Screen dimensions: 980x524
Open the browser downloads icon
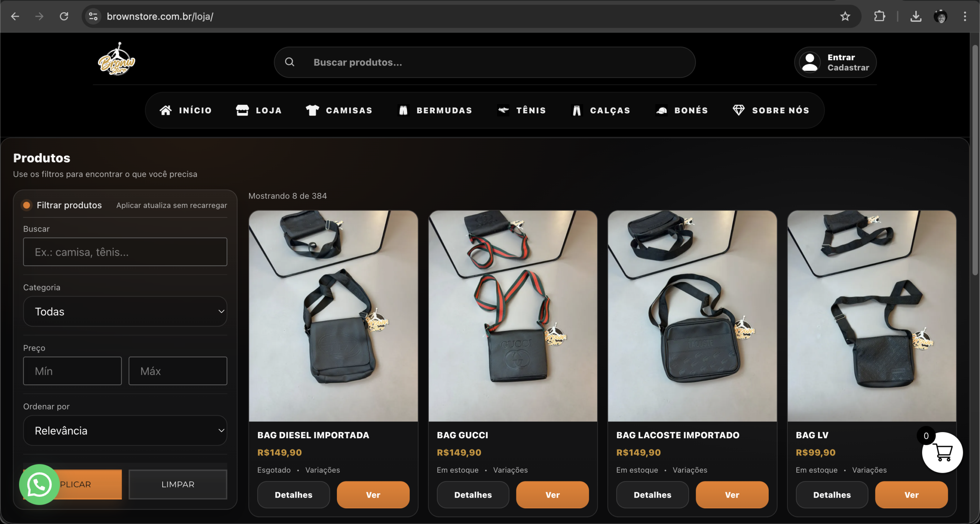916,16
